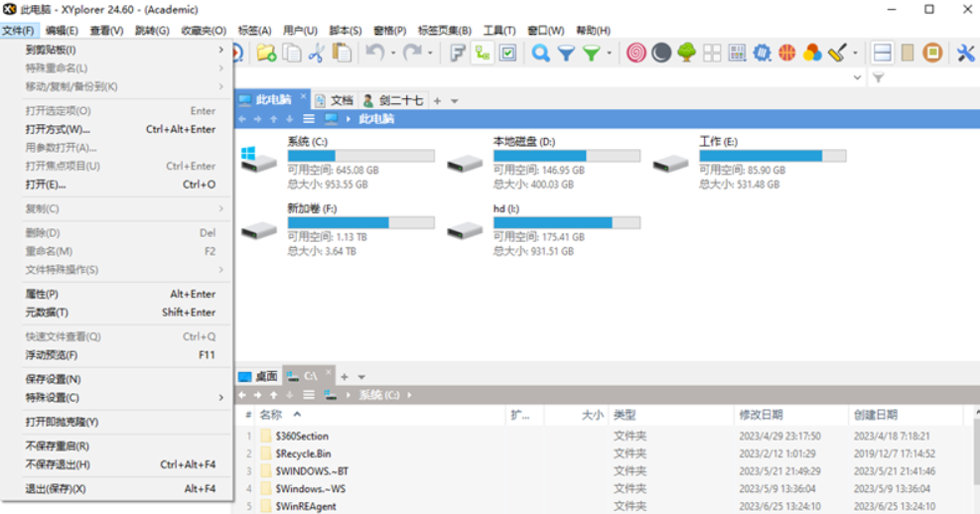Open the 收藏夹(O) menu
The width and height of the screenshot is (980, 514).
pos(204,30)
